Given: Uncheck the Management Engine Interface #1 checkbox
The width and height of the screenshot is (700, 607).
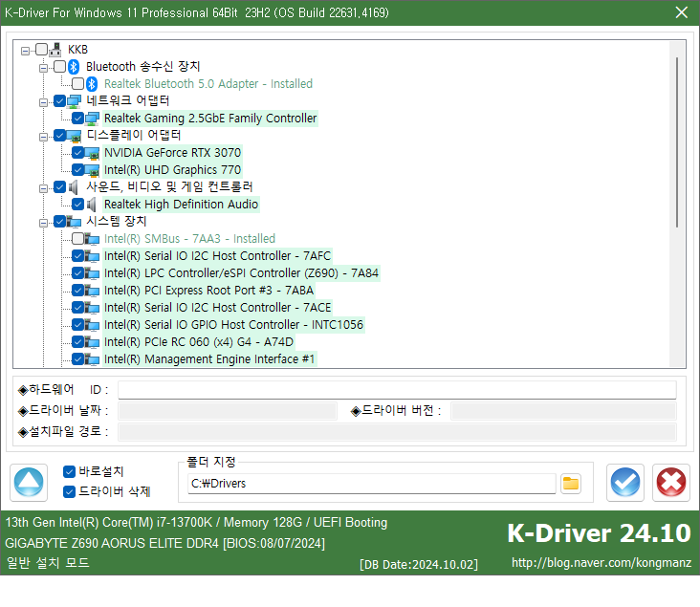Looking at the screenshot, I should [77, 358].
